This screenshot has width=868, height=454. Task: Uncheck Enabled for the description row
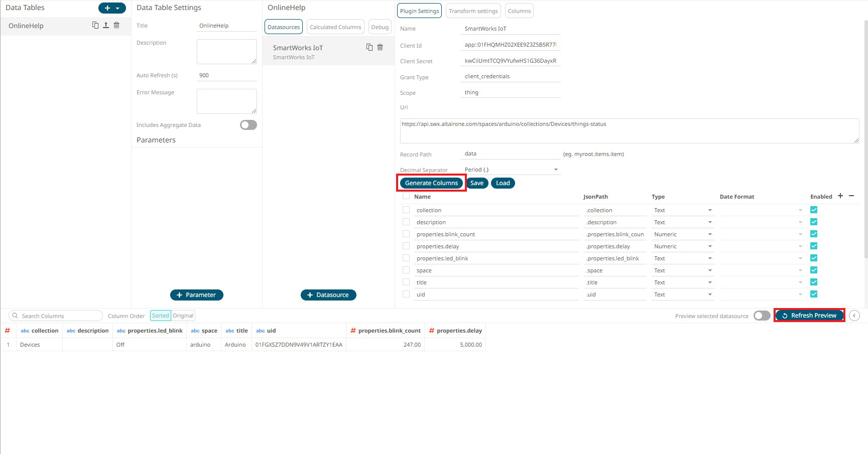[814, 222]
